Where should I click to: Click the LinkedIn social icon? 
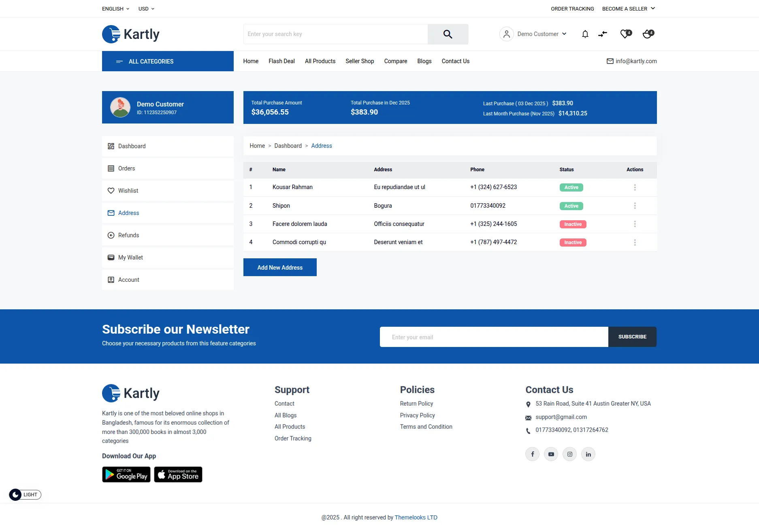coord(588,454)
